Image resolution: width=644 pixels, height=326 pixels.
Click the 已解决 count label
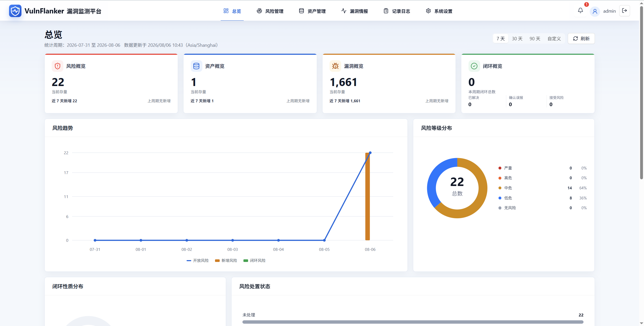point(474,98)
